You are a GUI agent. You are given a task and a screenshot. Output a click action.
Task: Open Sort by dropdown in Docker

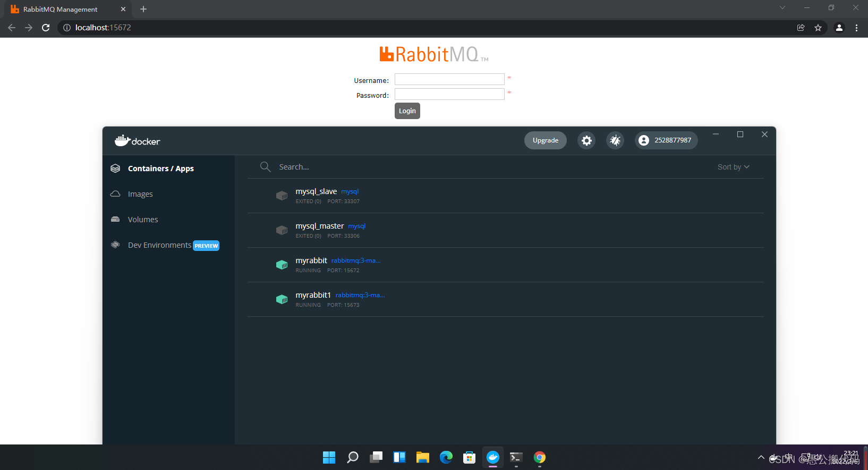click(x=734, y=167)
